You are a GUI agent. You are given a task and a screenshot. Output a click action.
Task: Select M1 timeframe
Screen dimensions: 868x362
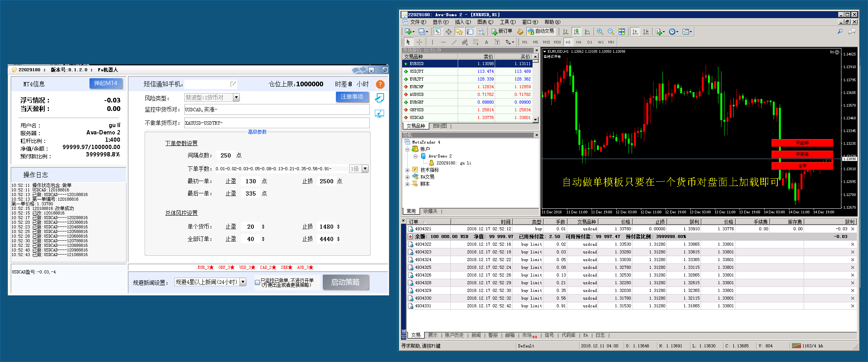click(525, 42)
